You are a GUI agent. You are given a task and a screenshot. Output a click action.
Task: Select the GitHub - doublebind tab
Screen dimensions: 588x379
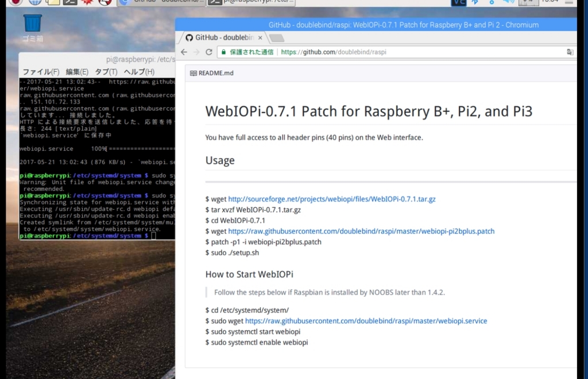coord(224,37)
